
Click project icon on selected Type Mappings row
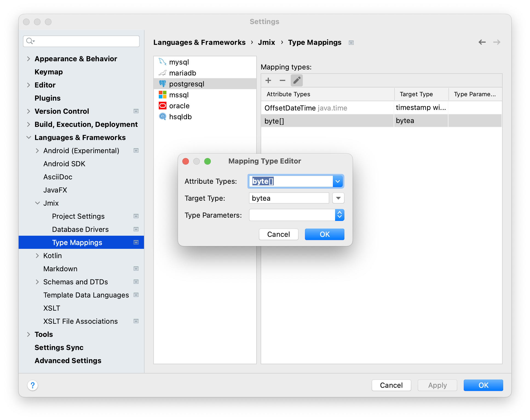136,243
